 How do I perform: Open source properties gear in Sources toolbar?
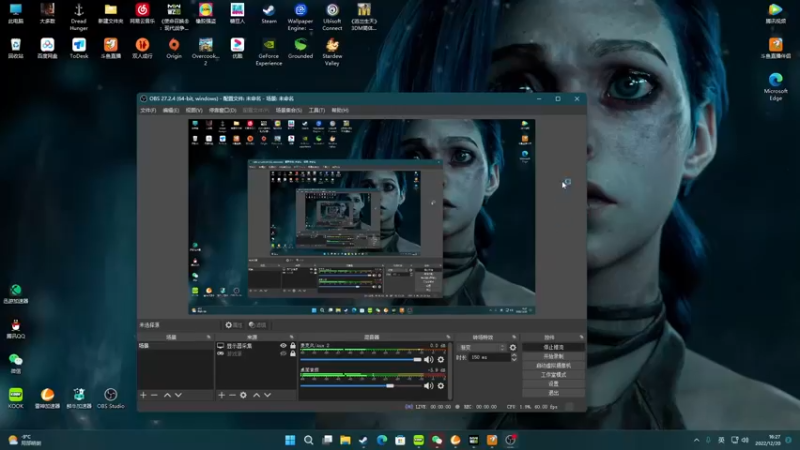[x=243, y=395]
